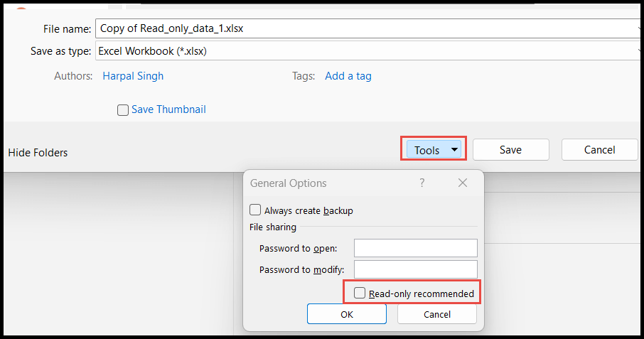
Task: Click Add a tag link
Action: coord(348,76)
